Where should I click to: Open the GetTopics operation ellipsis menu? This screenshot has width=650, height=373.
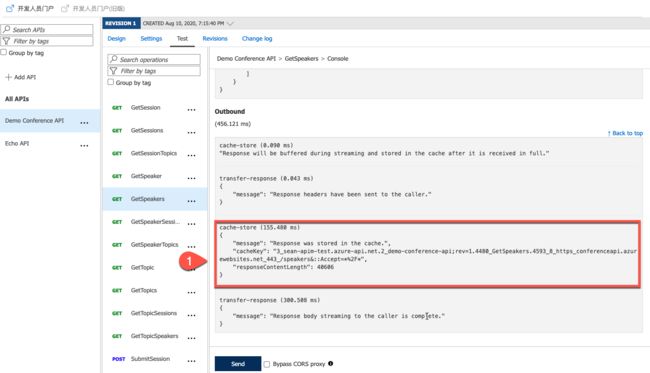point(191,292)
